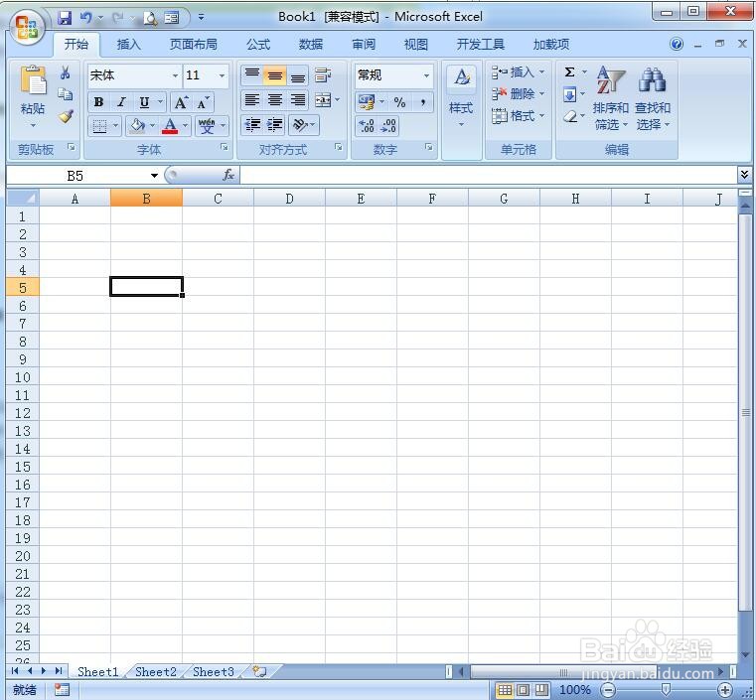The width and height of the screenshot is (756, 700).
Task: Open the 样式 styles button
Action: tap(461, 98)
